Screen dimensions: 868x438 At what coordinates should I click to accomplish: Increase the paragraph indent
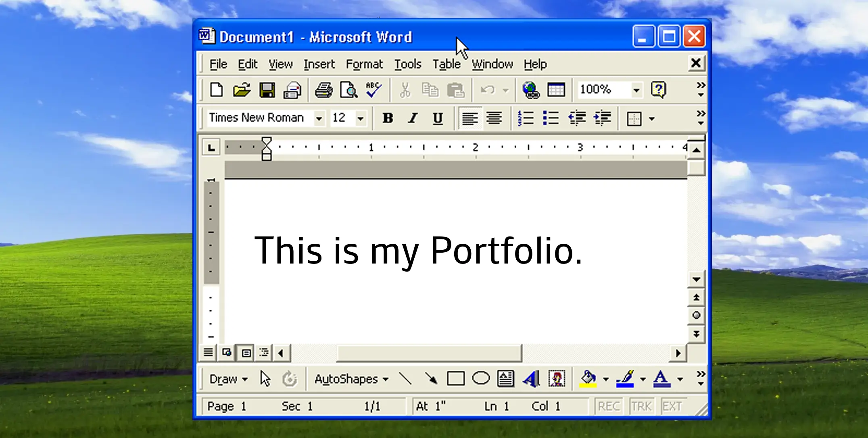[603, 118]
